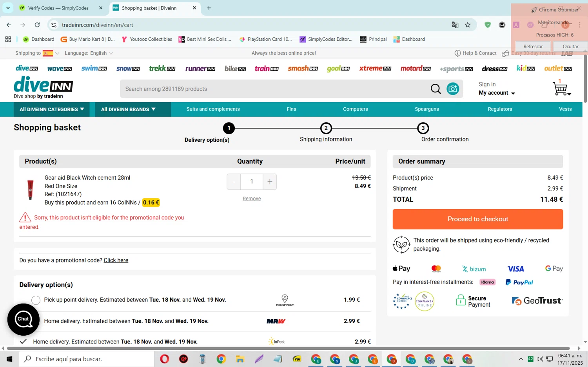Viewport: 588px width, 367px height.
Task: Click browser back arrow
Action: pos(9,25)
